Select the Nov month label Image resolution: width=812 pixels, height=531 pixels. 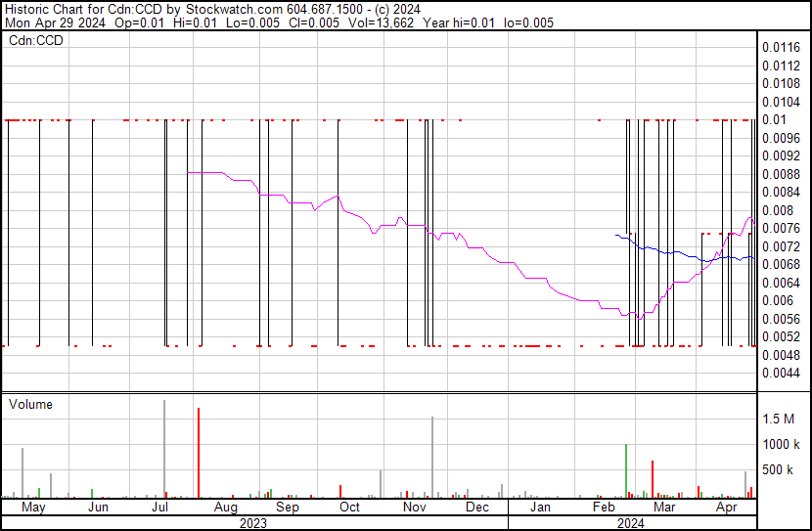point(414,507)
